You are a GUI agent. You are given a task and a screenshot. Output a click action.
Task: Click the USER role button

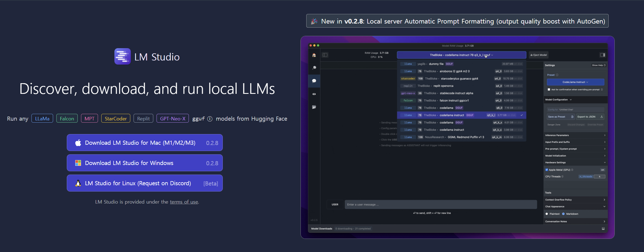335,205
